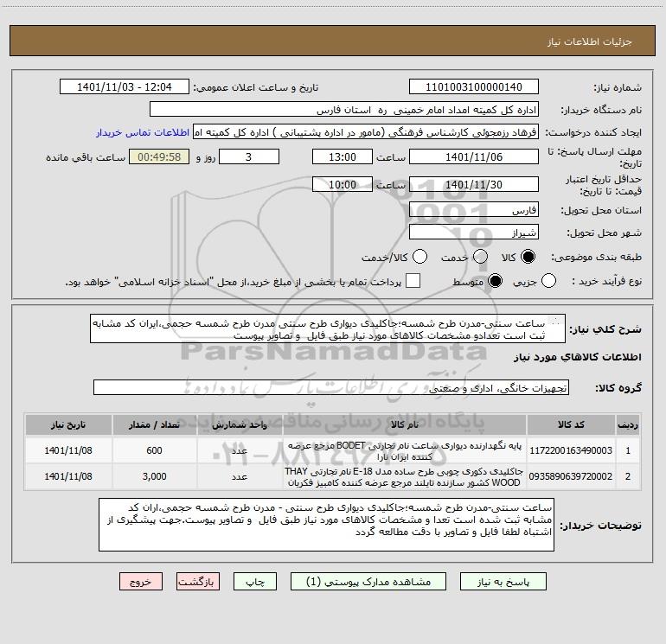Image resolution: width=666 pixels, height=644 pixels.
Task: Click the شرح کلی نیاز description box
Action: [x=328, y=329]
